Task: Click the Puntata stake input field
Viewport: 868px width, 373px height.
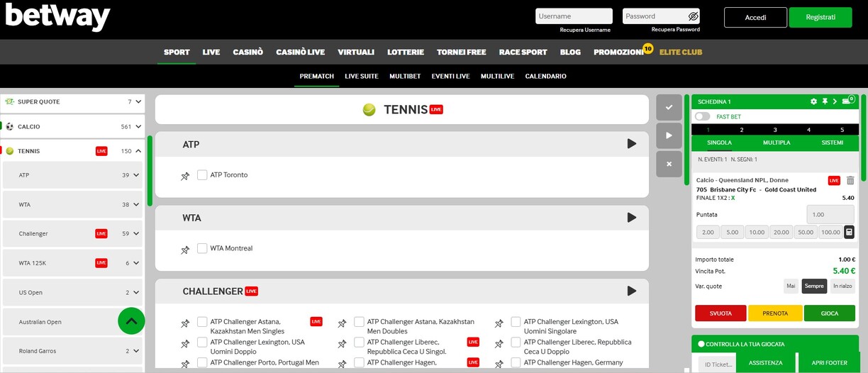Action: point(830,214)
